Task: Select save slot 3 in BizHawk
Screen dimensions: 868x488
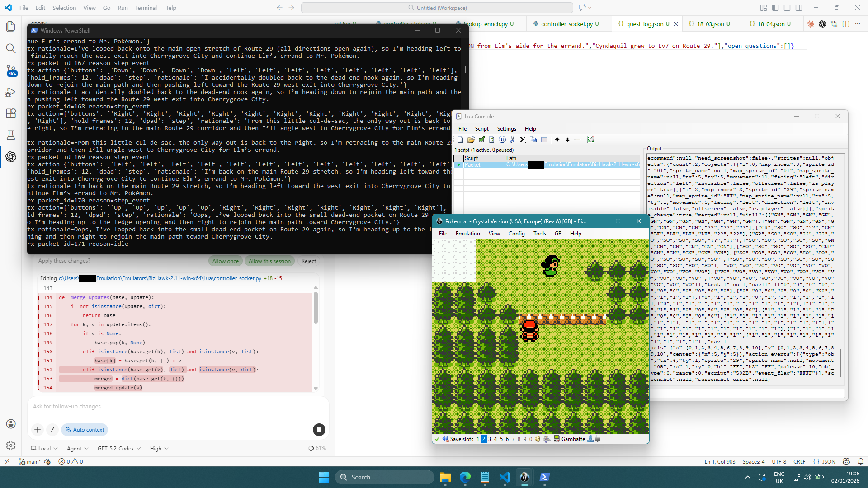Action: click(x=490, y=439)
